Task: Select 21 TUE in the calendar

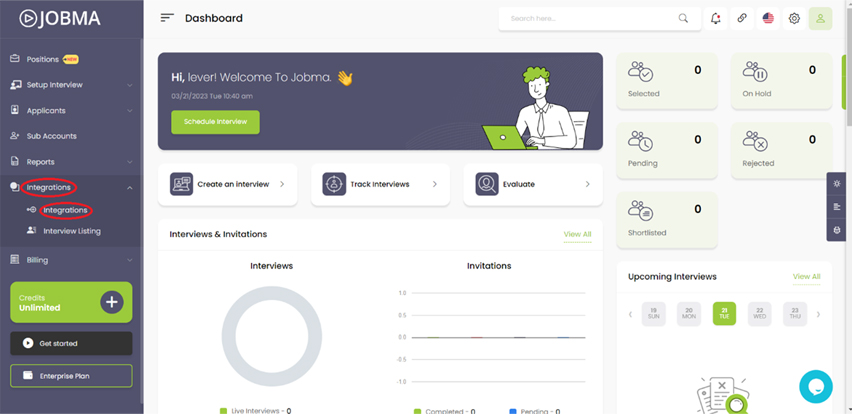Action: coord(724,314)
